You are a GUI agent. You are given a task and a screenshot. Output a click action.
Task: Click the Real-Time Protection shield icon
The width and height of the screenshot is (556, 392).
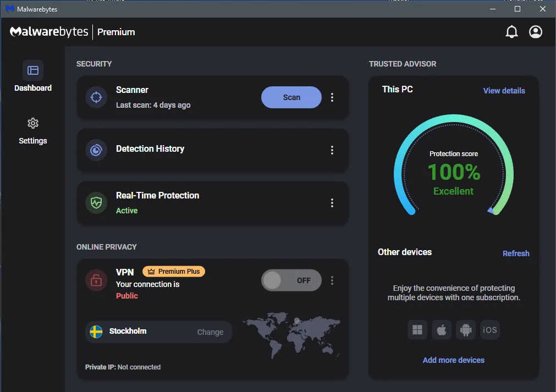pyautogui.click(x=96, y=203)
